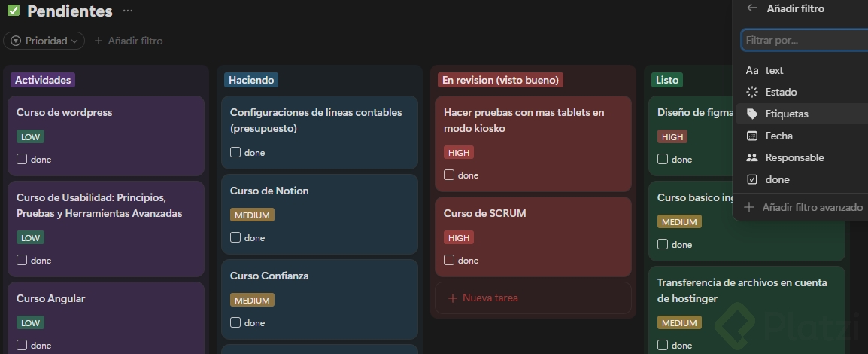The height and width of the screenshot is (354, 868).
Task: Click the Responsable people icon
Action: [752, 157]
